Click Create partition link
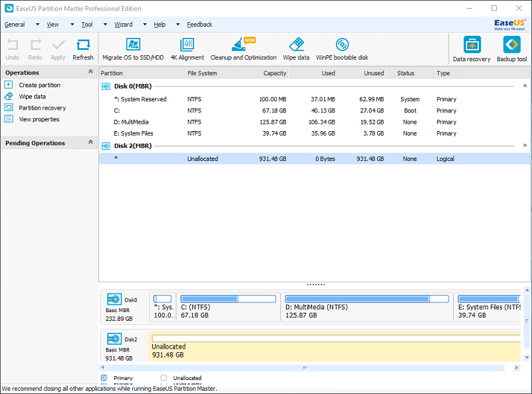Screen dimensions: 532x394 coord(40,85)
